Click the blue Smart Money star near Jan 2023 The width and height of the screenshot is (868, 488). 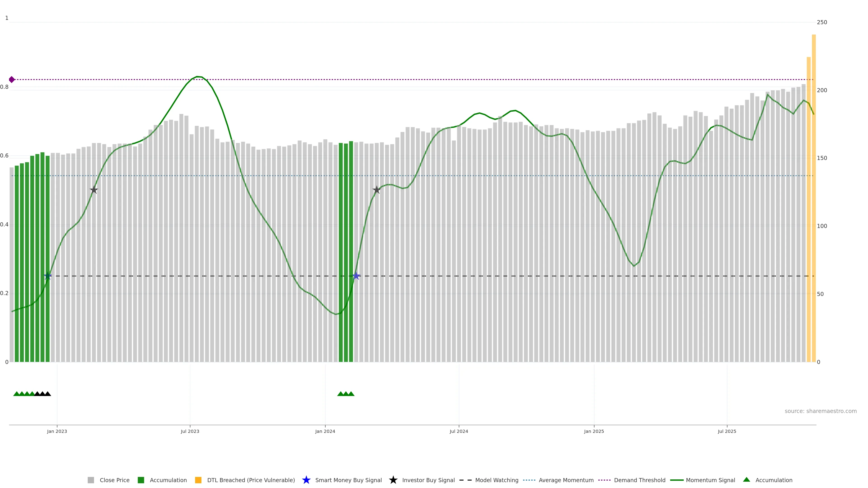(47, 276)
